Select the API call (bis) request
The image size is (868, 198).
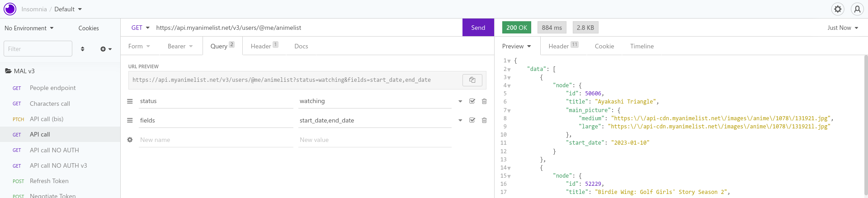pyautogui.click(x=60, y=119)
